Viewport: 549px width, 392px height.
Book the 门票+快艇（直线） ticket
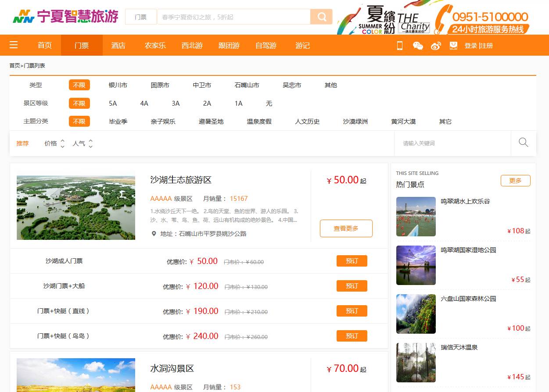tap(352, 311)
